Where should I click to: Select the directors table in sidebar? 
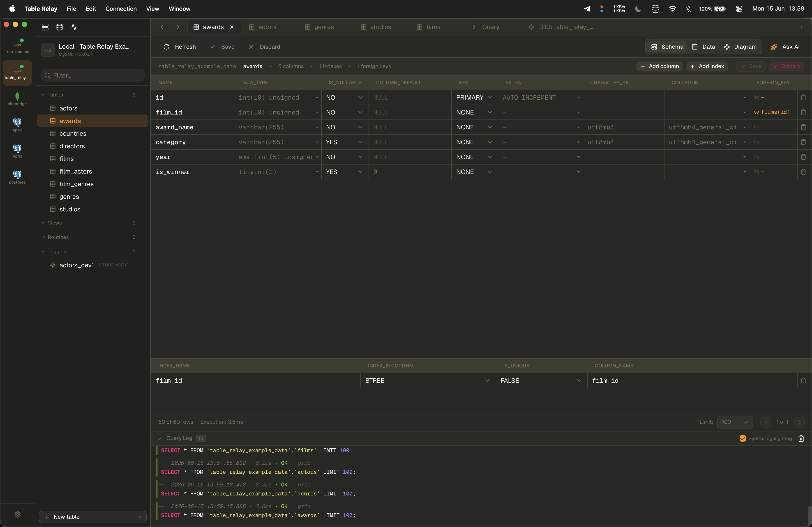tap(92, 146)
